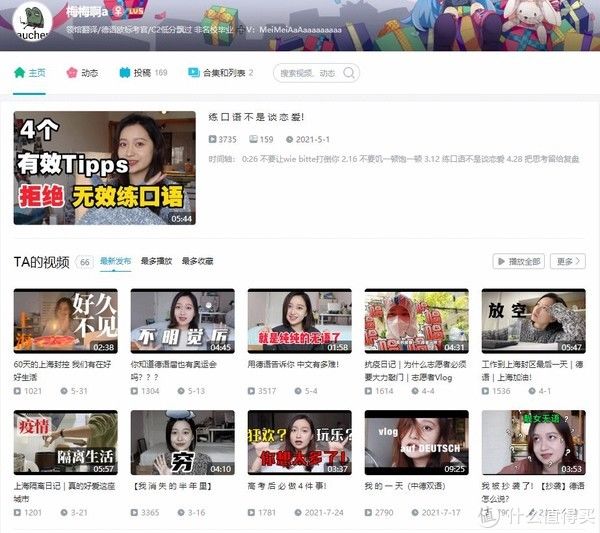
Task: Open the 4个有效Tipps featured video thumbnail
Action: (104, 168)
